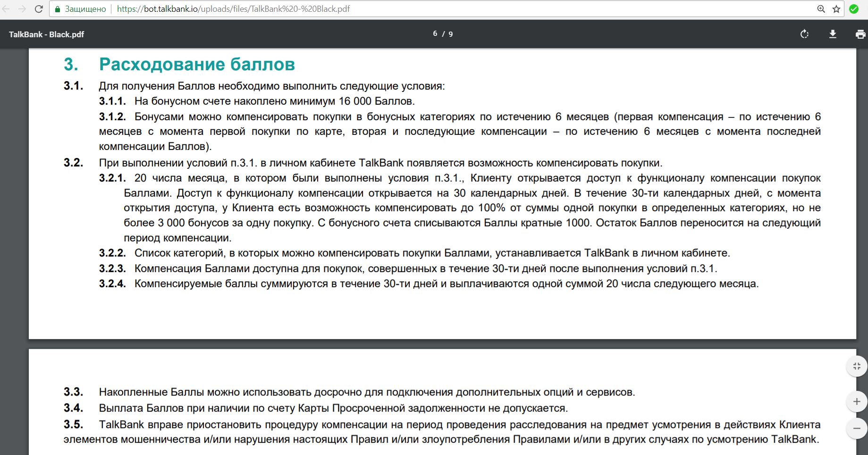Click the green padlock secure icon
Viewport: 868px width, 455px height.
[x=58, y=9]
